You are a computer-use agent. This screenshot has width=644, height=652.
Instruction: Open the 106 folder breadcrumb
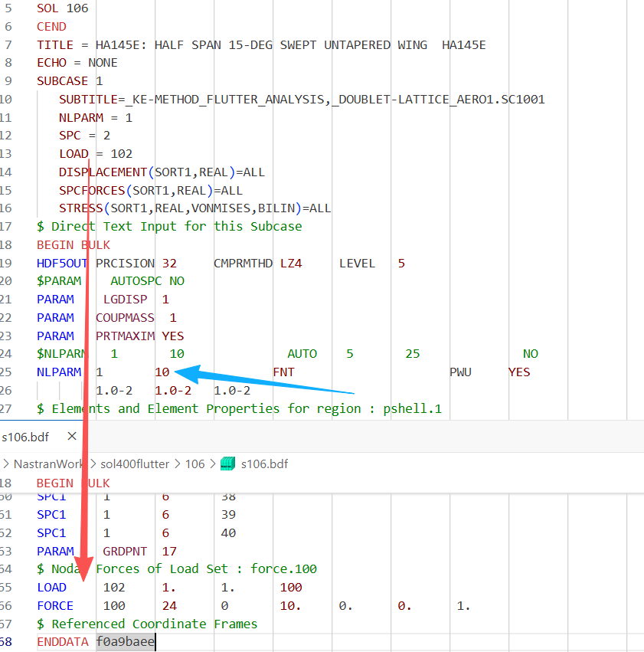pos(195,464)
